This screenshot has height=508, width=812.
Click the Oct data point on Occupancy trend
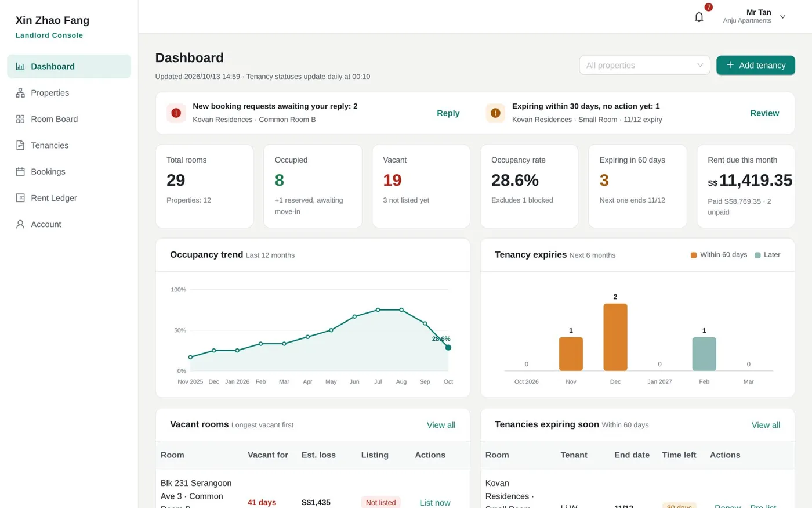[448, 347]
